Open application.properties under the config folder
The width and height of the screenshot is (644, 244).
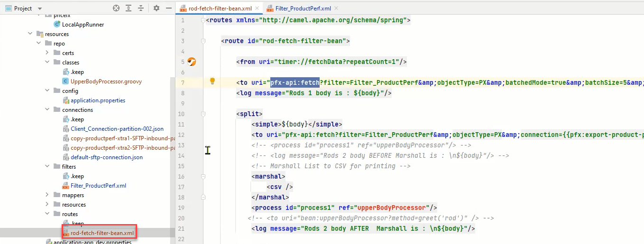pyautogui.click(x=98, y=100)
